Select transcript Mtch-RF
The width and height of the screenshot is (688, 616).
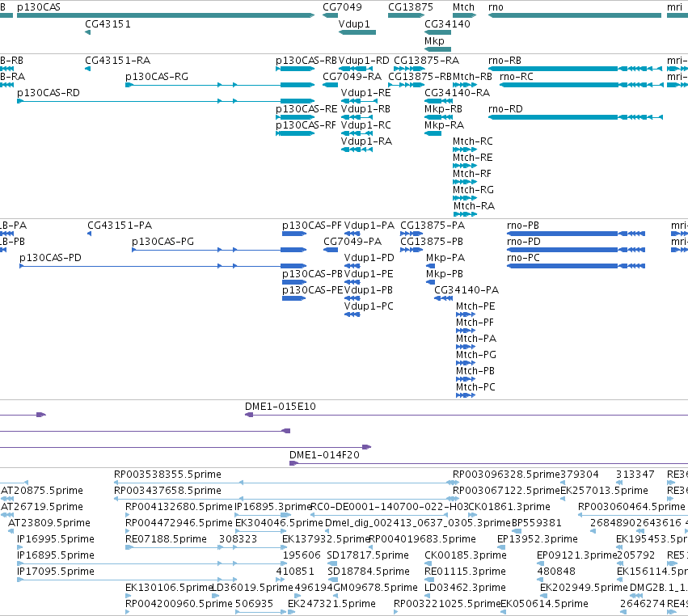pos(471,174)
